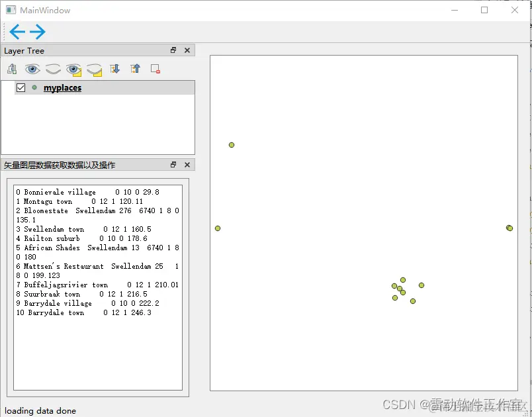This screenshot has width=532, height=417.
Task: Click the row '2 Bloomestate Swellendam 276'
Action: click(x=98, y=215)
